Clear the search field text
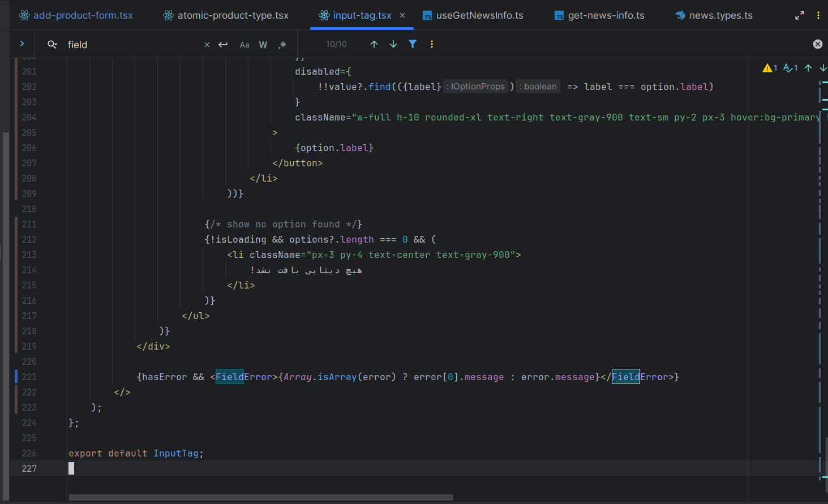This screenshot has height=504, width=828. point(207,45)
